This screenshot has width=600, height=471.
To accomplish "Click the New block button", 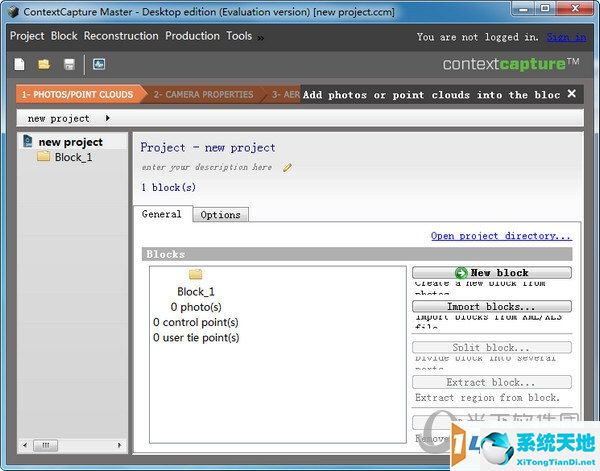I will click(492, 273).
